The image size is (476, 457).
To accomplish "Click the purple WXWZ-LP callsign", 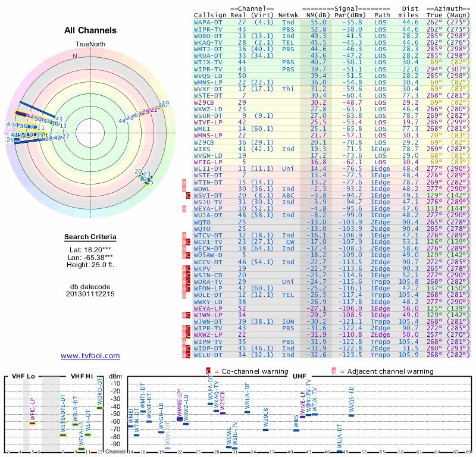I will tap(208, 334).
